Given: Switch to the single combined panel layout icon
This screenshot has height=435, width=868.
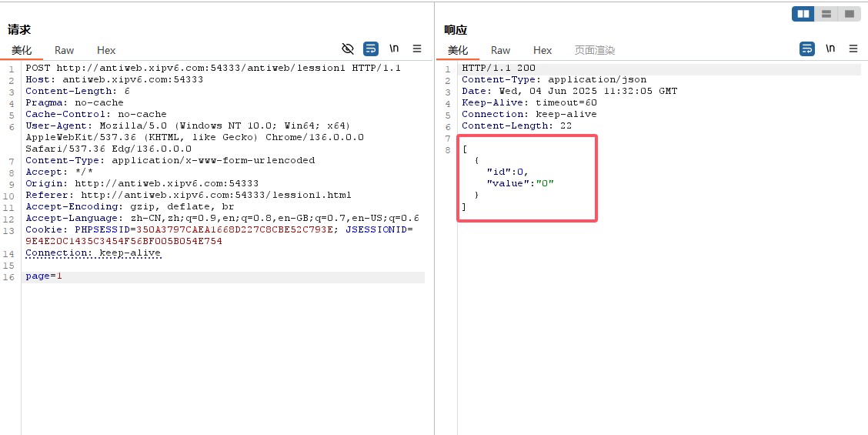Looking at the screenshot, I should pos(850,14).
